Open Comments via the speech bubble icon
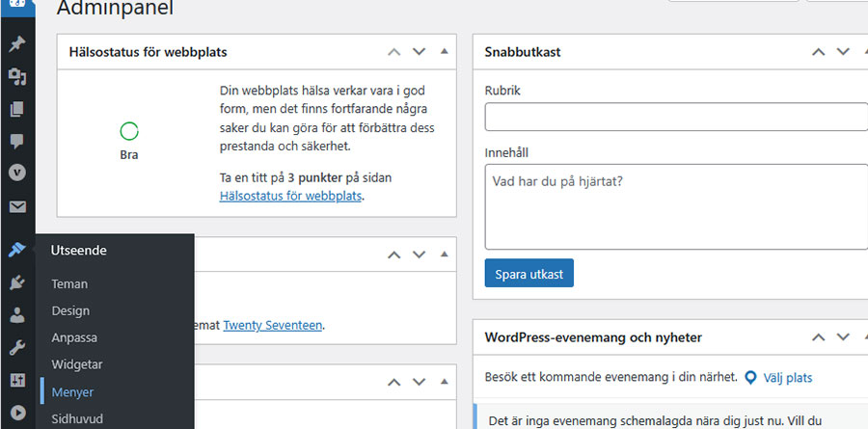Image resolution: width=868 pixels, height=429 pixels. pyautogui.click(x=16, y=141)
